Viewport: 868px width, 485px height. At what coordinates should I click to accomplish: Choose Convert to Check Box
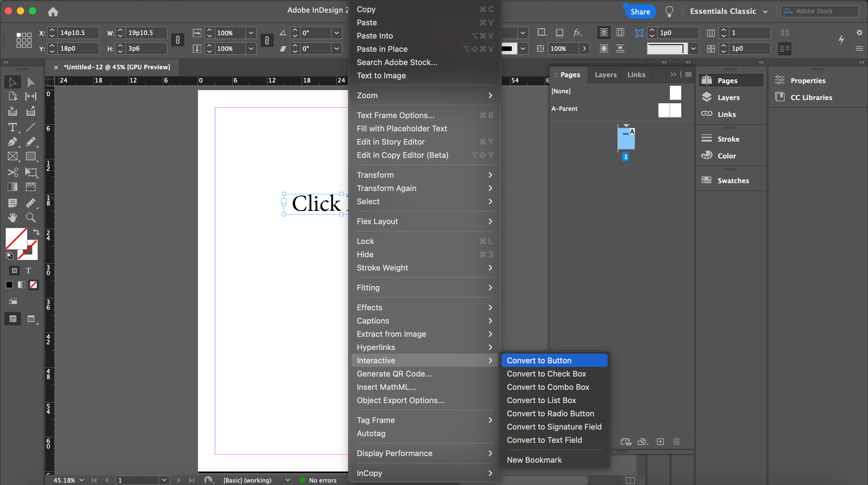[546, 374]
